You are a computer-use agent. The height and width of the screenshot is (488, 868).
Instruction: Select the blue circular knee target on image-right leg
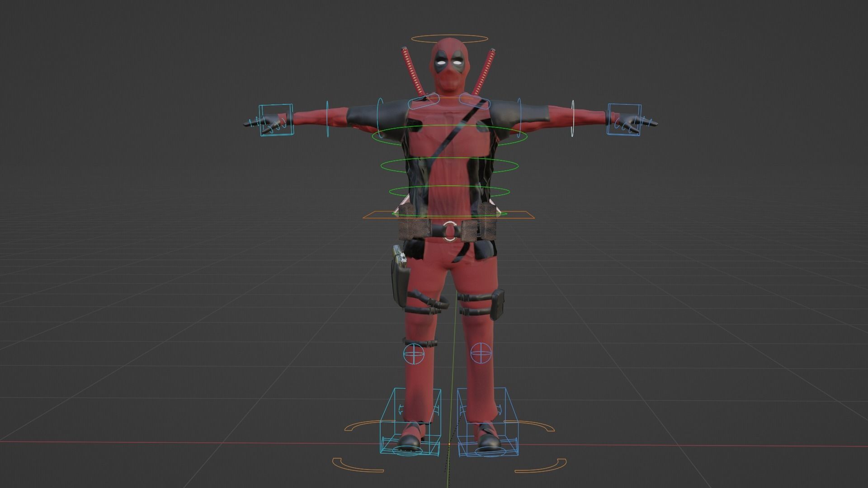click(481, 353)
